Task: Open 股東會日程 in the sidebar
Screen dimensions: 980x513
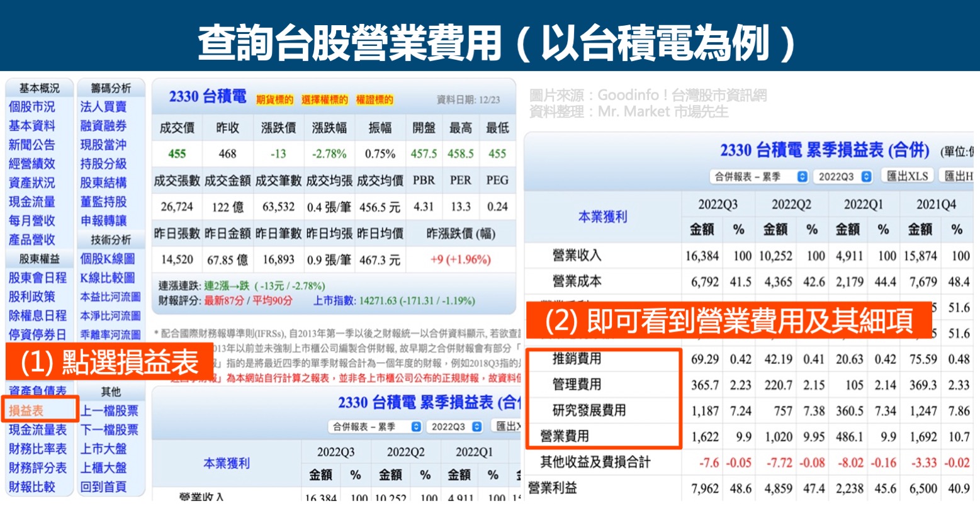Action: (37, 278)
